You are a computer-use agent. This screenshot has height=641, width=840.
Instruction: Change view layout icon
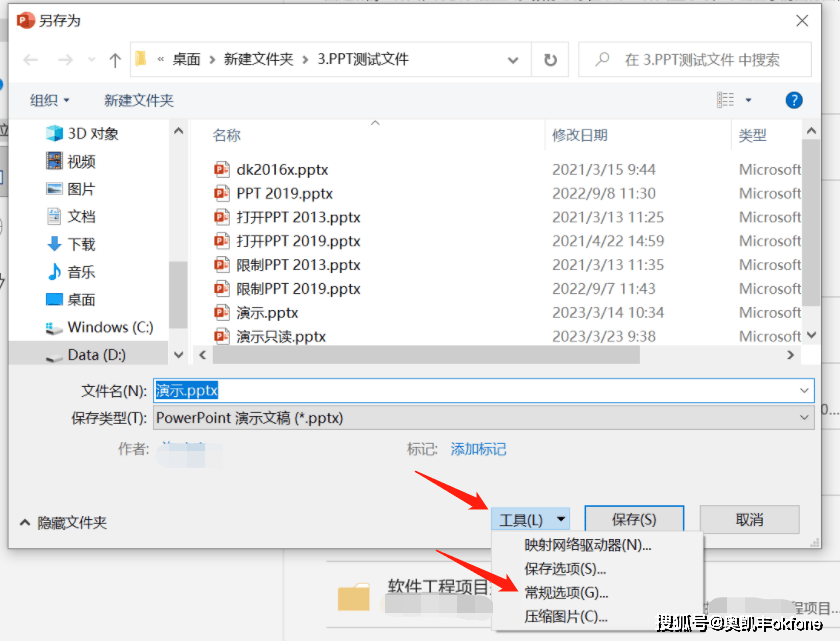(x=725, y=100)
